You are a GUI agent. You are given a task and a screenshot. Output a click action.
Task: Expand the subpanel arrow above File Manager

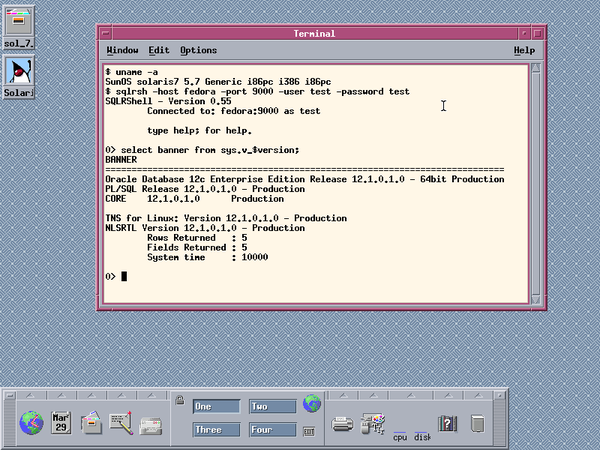click(x=91, y=392)
